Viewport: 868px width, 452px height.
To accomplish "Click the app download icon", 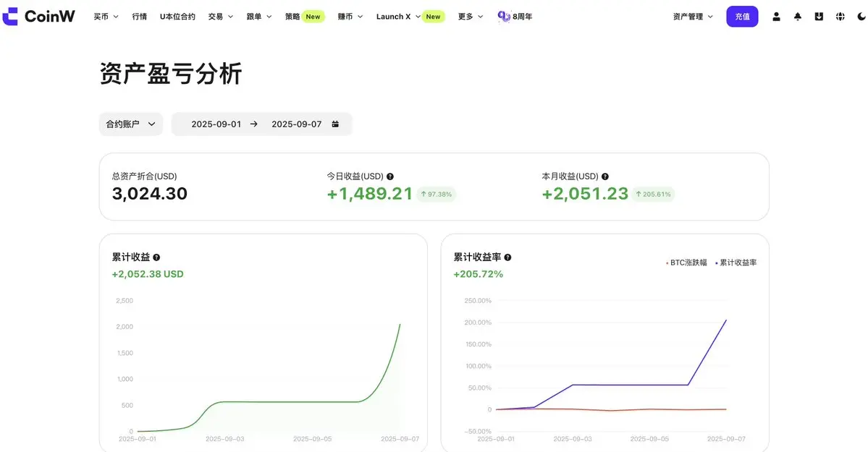I will (819, 17).
